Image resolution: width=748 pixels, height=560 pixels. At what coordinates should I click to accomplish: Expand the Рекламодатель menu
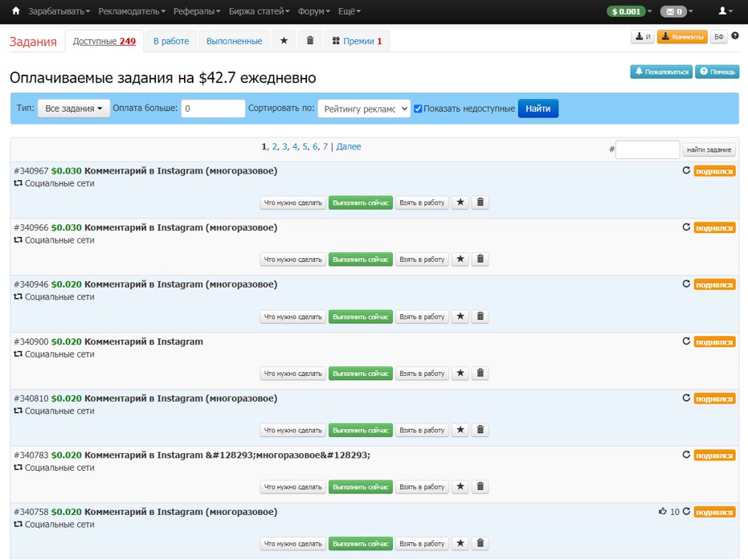tap(132, 11)
